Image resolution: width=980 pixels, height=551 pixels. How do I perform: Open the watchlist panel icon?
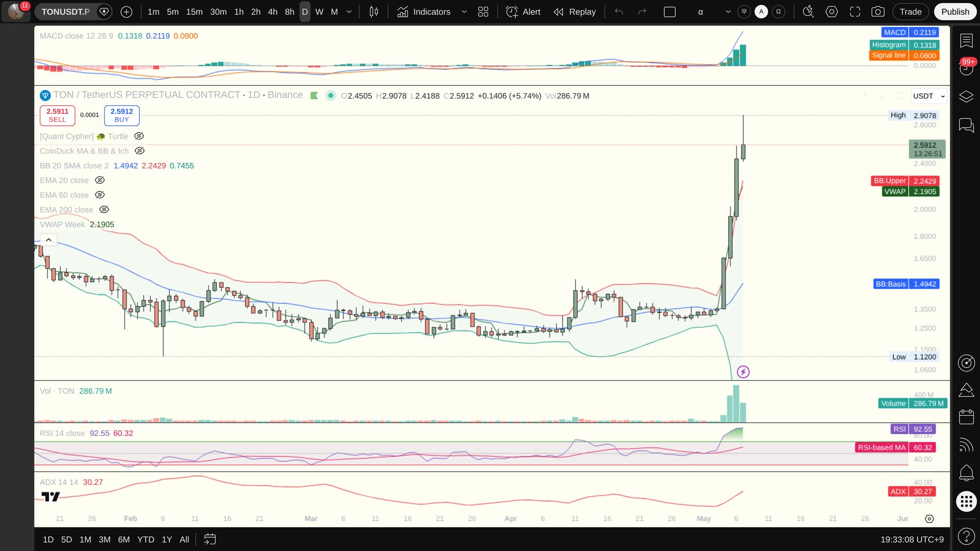pyautogui.click(x=966, y=41)
